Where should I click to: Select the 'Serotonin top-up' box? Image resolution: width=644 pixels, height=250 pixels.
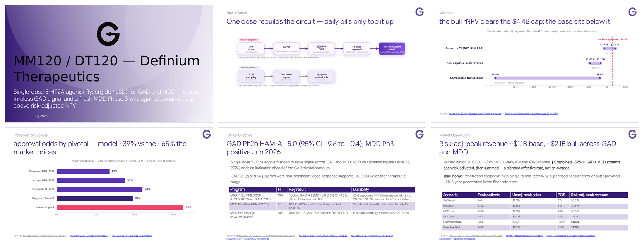pos(286,76)
